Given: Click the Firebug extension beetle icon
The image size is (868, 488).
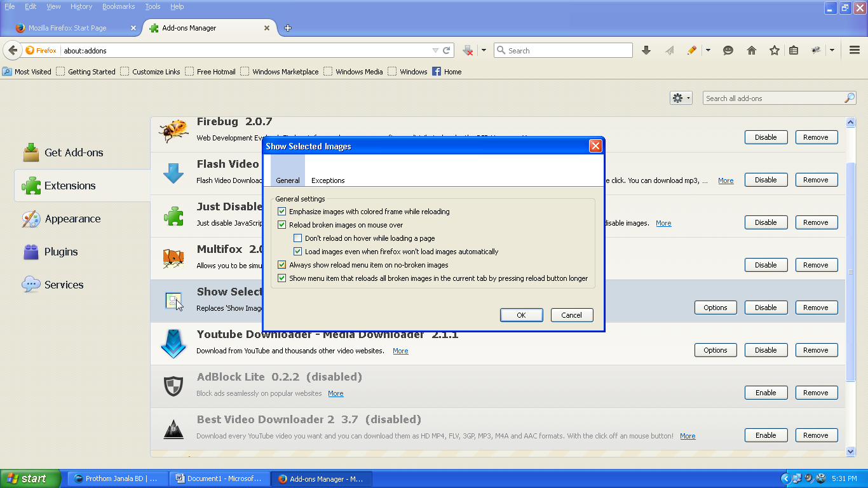Looking at the screenshot, I should click(173, 130).
